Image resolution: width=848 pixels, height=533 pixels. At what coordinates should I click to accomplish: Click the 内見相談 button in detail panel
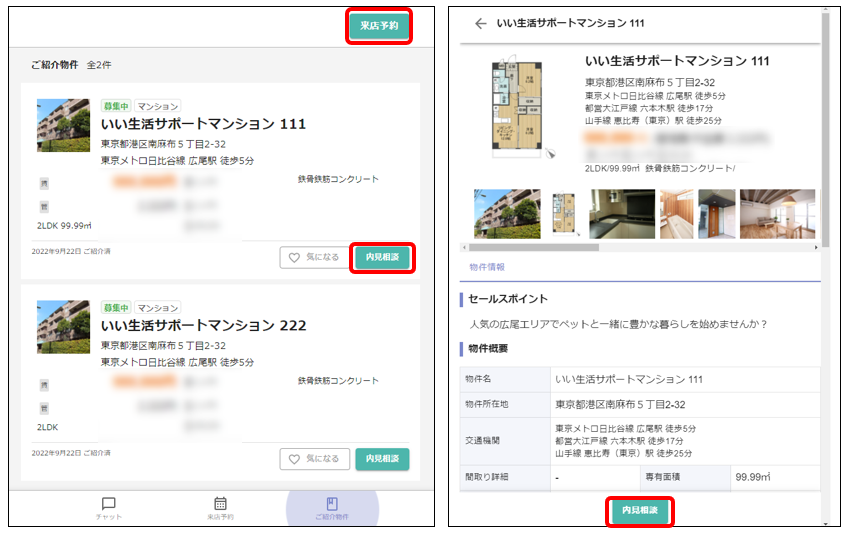640,510
